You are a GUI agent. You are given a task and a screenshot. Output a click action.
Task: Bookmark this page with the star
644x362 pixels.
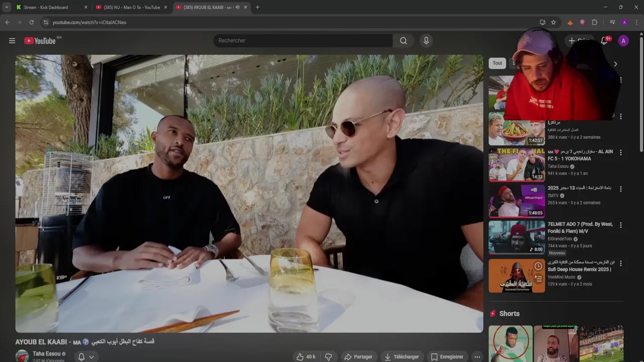[553, 22]
